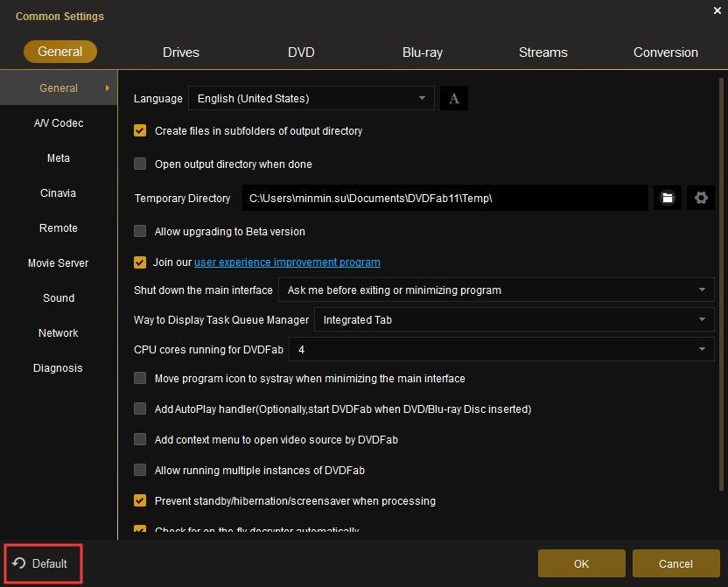Viewport: 728px width, 587px height.
Task: Uncheck Prevent standby/hibernation/screensaver when processing
Action: 140,500
